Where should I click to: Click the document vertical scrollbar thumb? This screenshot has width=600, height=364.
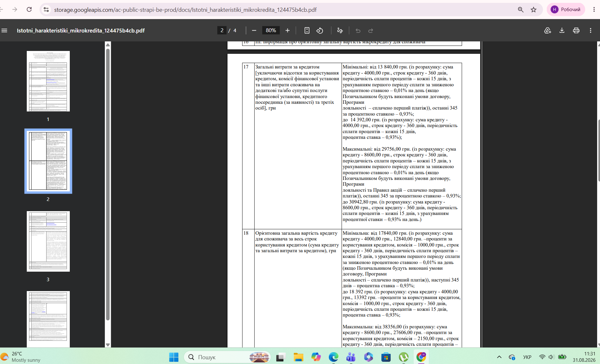tap(599, 150)
